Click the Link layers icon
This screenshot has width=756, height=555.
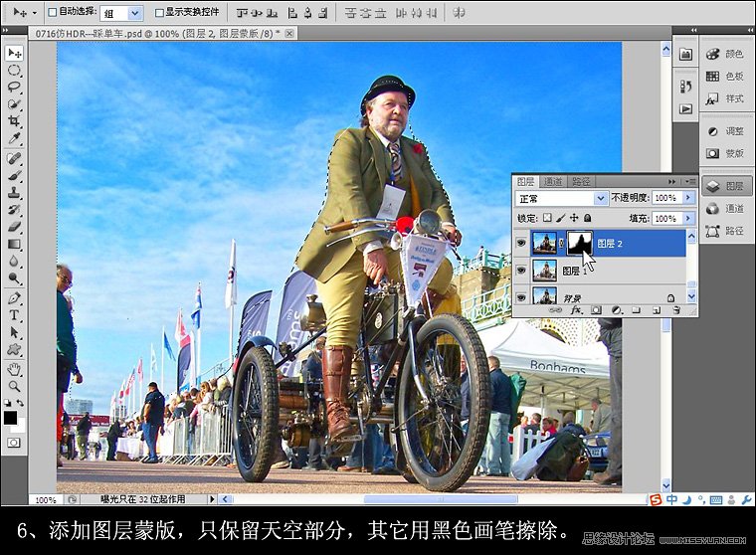[555, 310]
